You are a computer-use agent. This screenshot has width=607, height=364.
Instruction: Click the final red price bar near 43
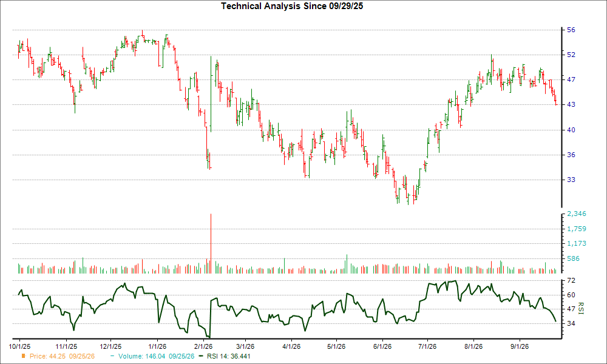point(556,101)
